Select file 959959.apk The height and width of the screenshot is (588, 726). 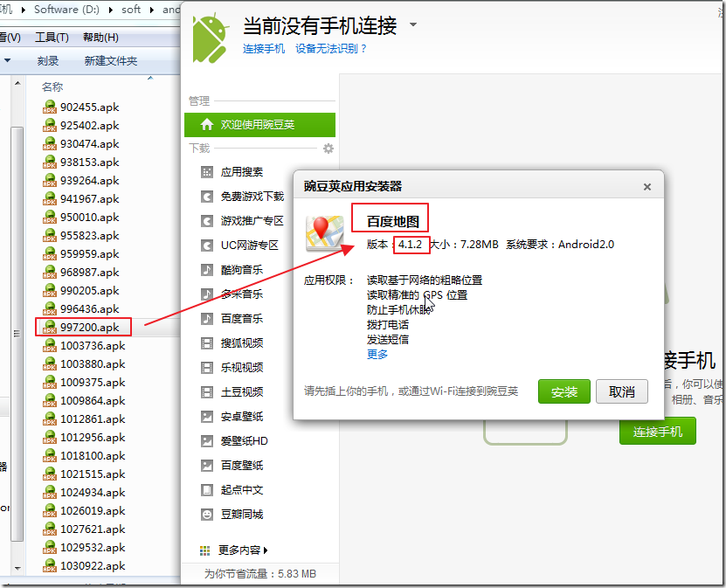click(x=89, y=253)
